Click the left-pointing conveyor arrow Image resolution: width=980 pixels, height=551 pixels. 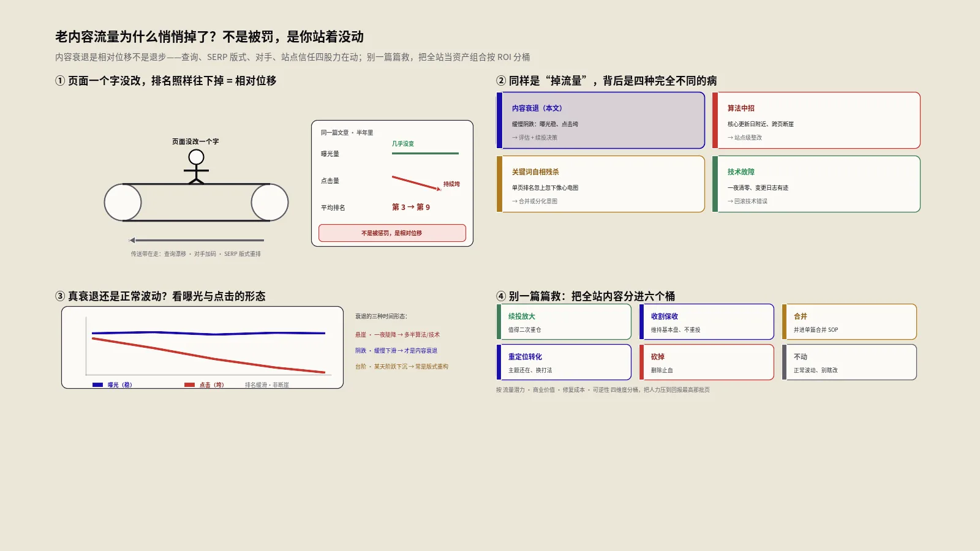(197, 241)
